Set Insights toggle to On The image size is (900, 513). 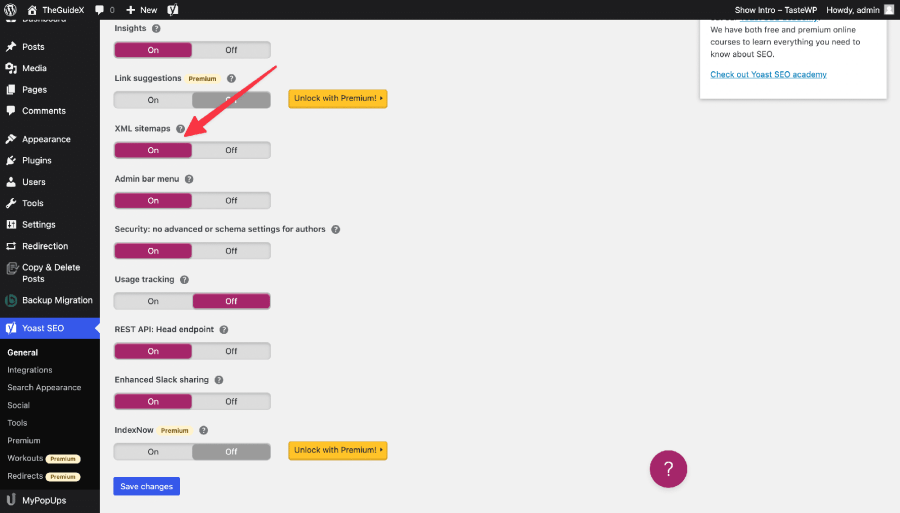pyautogui.click(x=153, y=50)
